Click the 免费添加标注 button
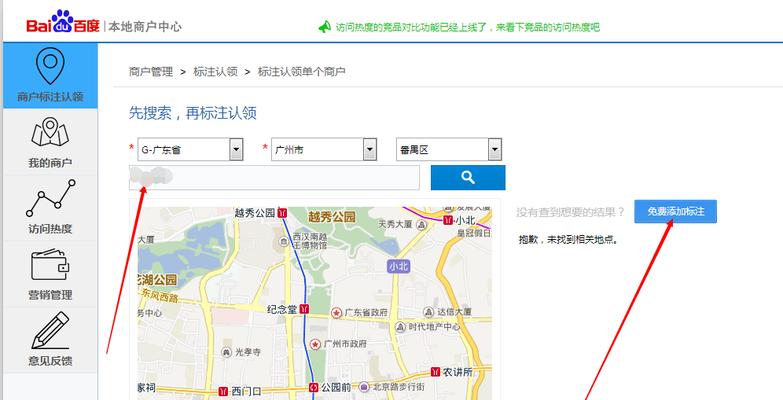783x400 pixels. (676, 212)
